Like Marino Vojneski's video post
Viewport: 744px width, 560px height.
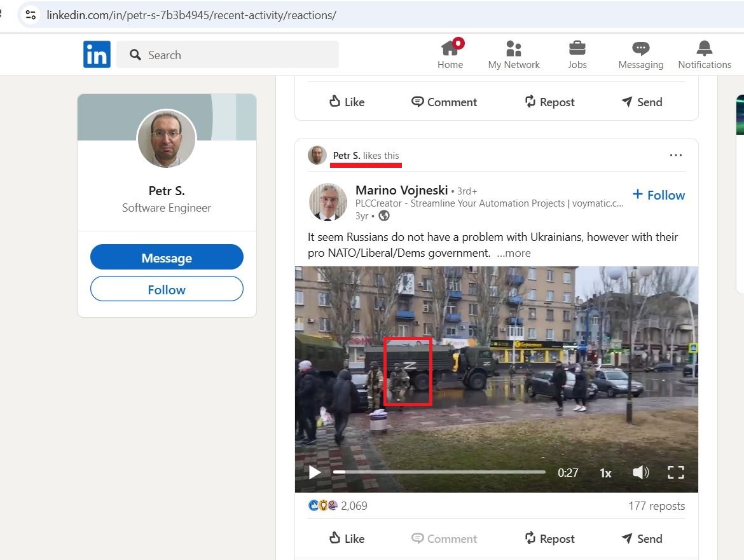pos(347,538)
